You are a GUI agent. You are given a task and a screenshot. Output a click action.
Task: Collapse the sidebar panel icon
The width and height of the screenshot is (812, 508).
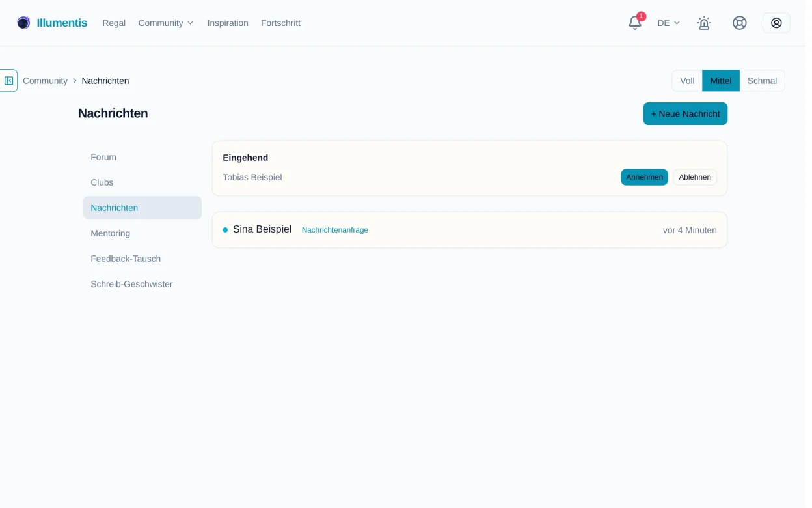coord(8,81)
